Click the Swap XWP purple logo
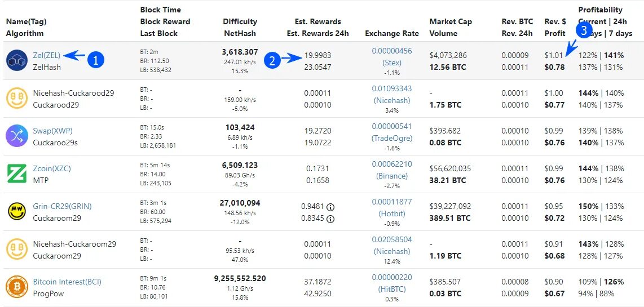644x307 pixels. coord(17,136)
